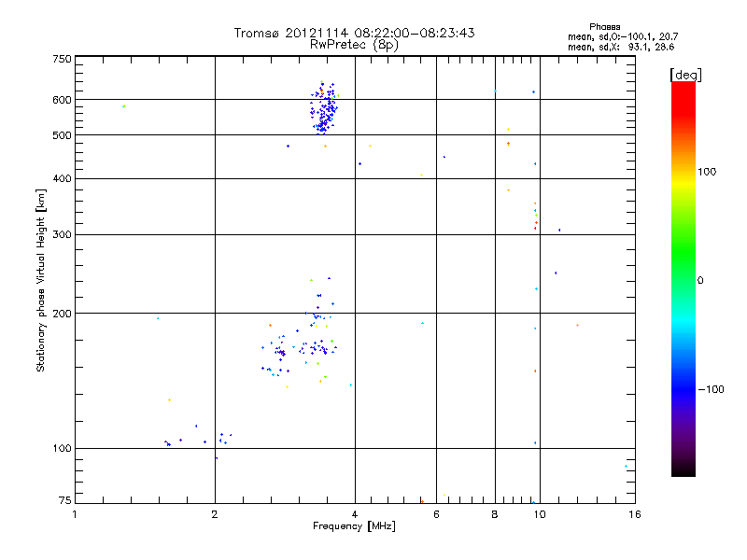Click the colorbar tick label "100"
The image size is (747, 560).
click(707, 172)
